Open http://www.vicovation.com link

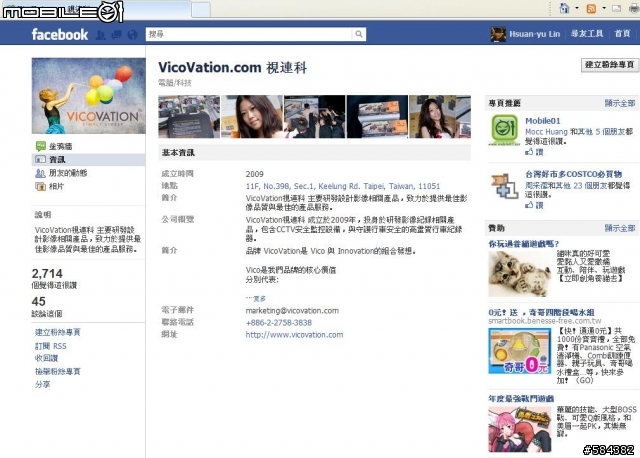coord(294,335)
